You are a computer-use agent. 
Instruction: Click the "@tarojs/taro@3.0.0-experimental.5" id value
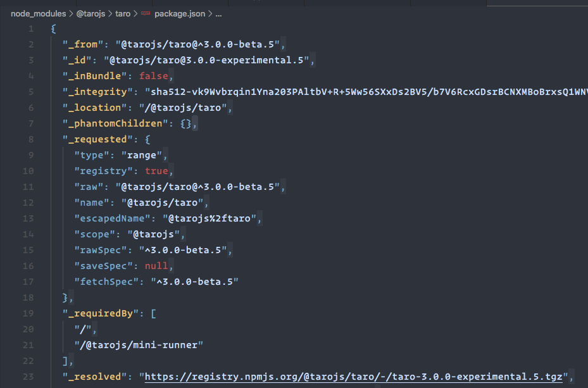206,60
